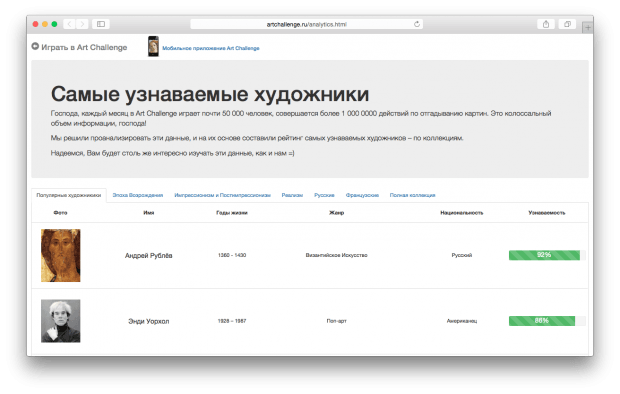Minimize the Safari window with yellow button

[x=45, y=24]
